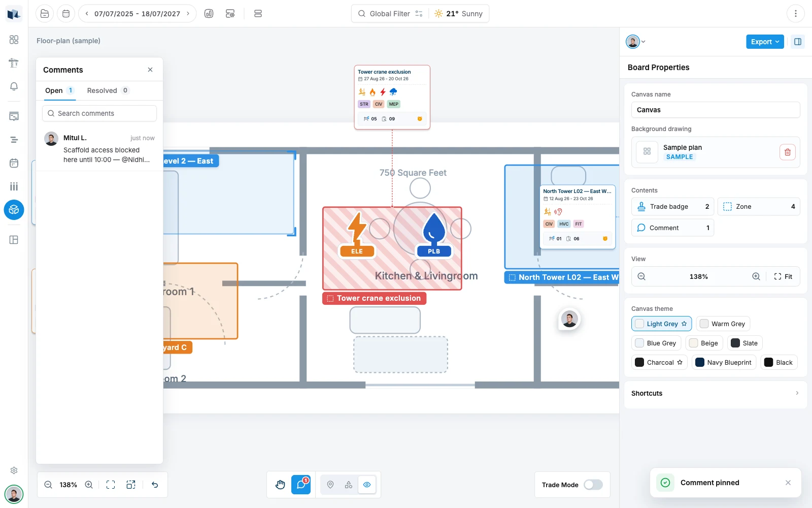The width and height of the screenshot is (812, 508).
Task: Click the Search comments field
Action: (x=99, y=113)
